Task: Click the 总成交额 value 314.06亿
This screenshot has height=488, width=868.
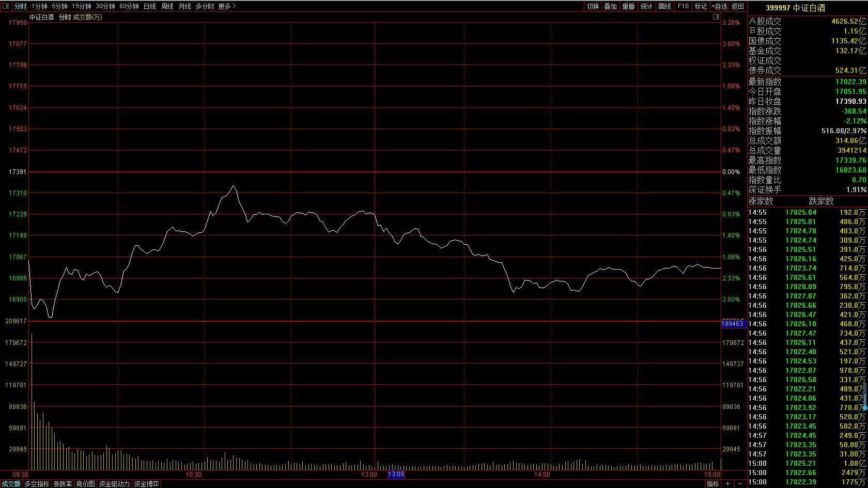Action: (850, 140)
